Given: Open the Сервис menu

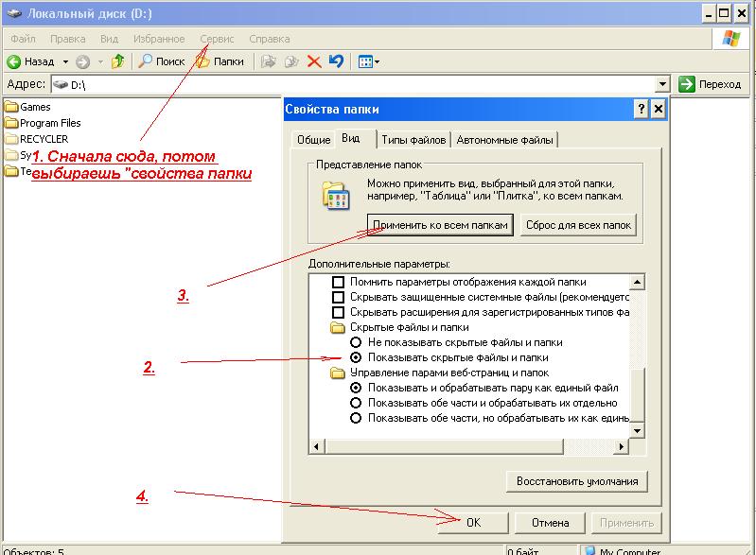Looking at the screenshot, I should [218, 39].
